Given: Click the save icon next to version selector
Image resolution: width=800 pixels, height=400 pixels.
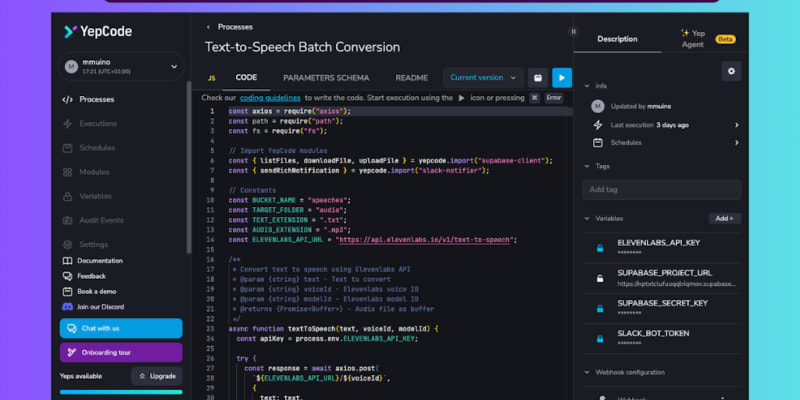Looking at the screenshot, I should point(537,77).
